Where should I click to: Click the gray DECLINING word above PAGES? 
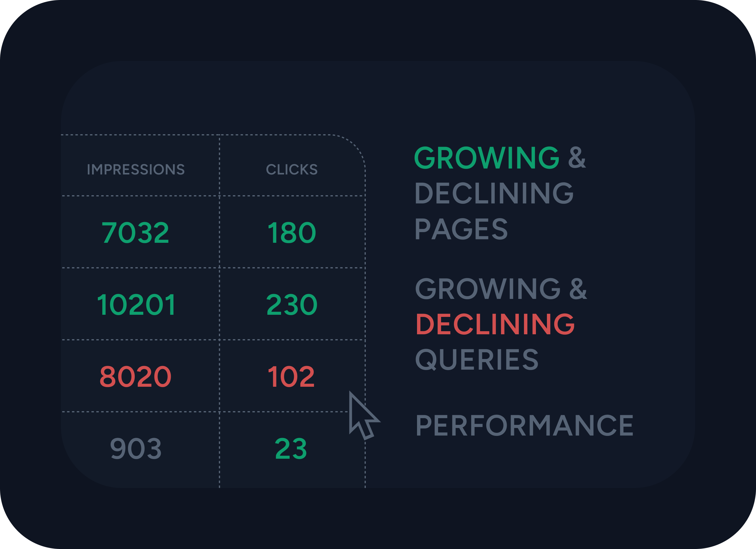click(494, 193)
